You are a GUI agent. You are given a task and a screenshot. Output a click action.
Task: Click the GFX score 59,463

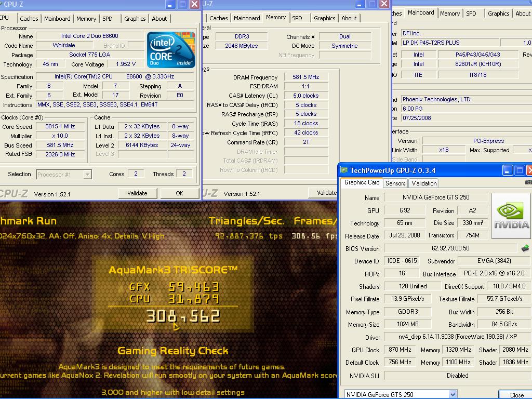(x=194, y=287)
